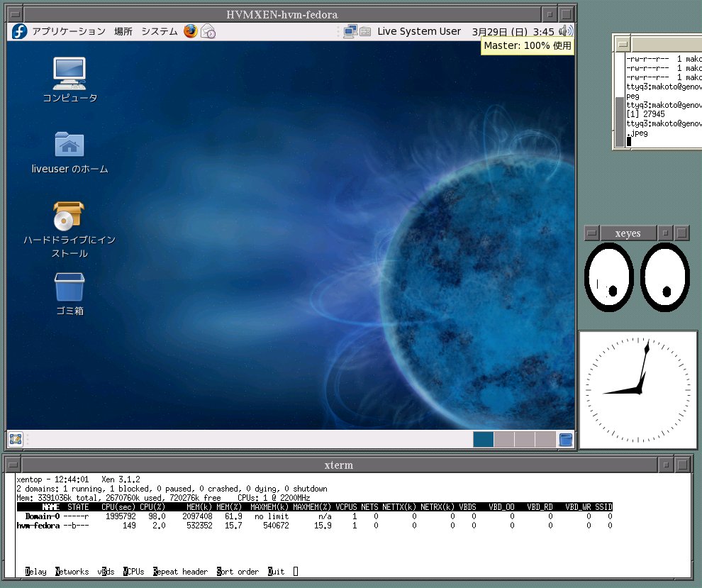Click the HVMXEN-hvm-fedora title bar
Viewport: 702px width, 588px height.
click(x=282, y=14)
